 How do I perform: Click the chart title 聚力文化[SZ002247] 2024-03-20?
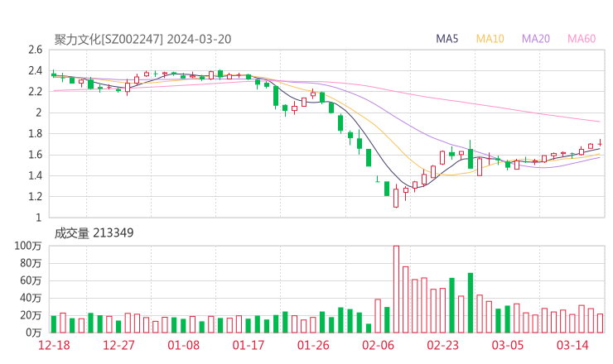(x=142, y=39)
